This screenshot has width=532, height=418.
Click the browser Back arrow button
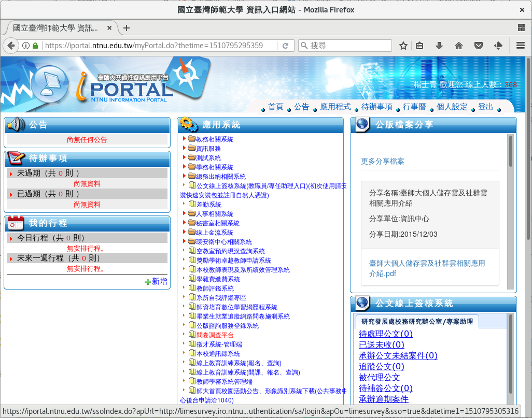[x=11, y=46]
